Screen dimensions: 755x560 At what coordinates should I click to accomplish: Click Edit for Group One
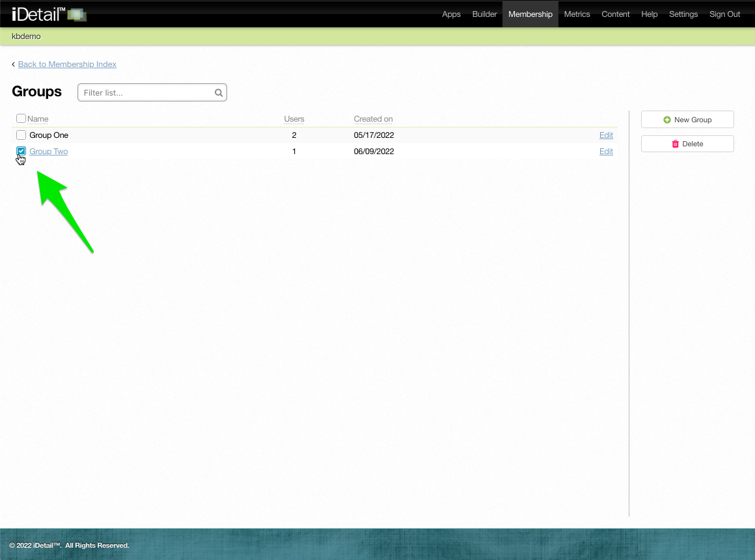(606, 135)
